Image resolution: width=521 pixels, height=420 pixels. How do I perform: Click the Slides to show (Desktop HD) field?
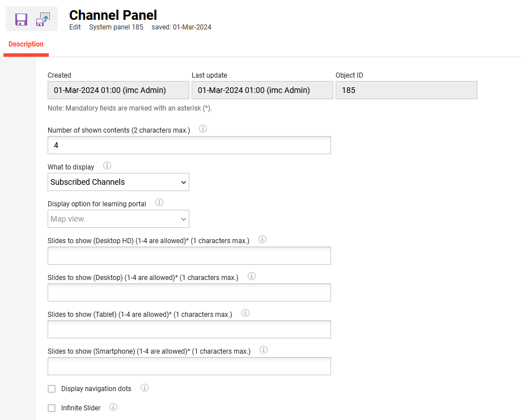pyautogui.click(x=189, y=256)
